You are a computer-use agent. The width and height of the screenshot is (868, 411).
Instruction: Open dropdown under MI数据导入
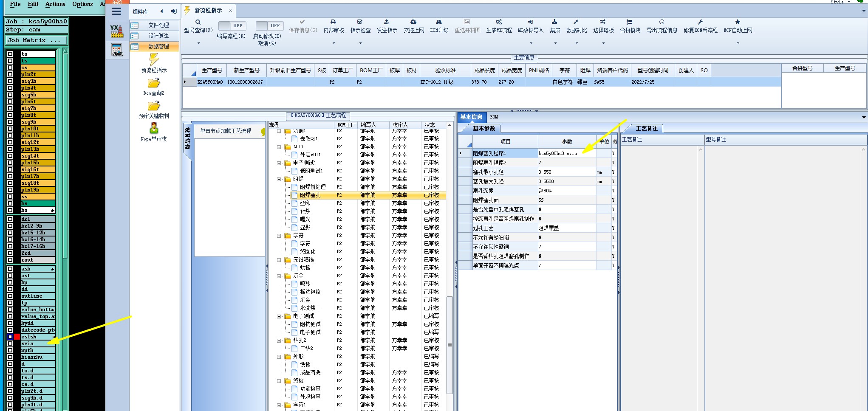[531, 43]
